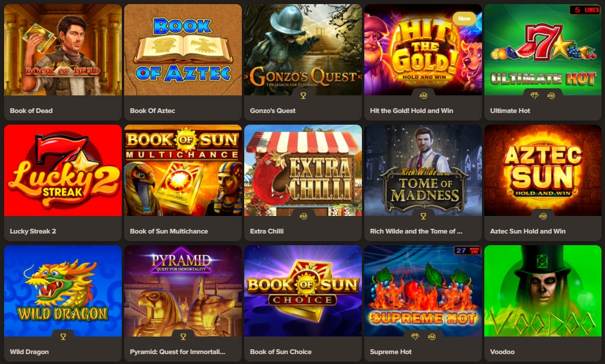
Task: Click the RM badge icon under Extra Chilli
Action: coord(303,217)
